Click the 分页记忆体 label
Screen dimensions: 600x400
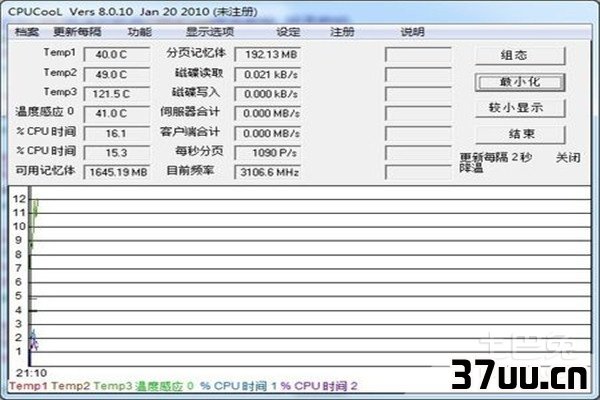[196, 53]
